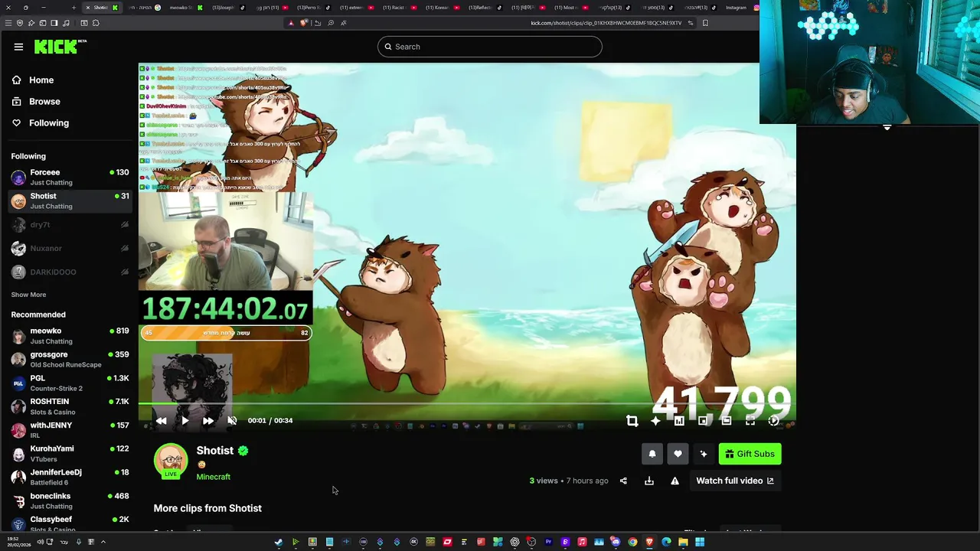Toggle picture-in-picture mode

click(703, 421)
